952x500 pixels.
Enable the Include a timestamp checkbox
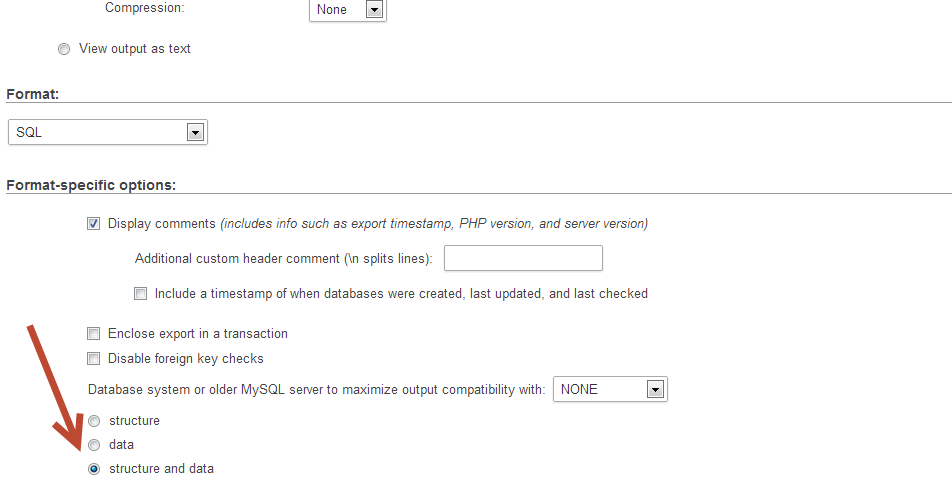pyautogui.click(x=140, y=294)
